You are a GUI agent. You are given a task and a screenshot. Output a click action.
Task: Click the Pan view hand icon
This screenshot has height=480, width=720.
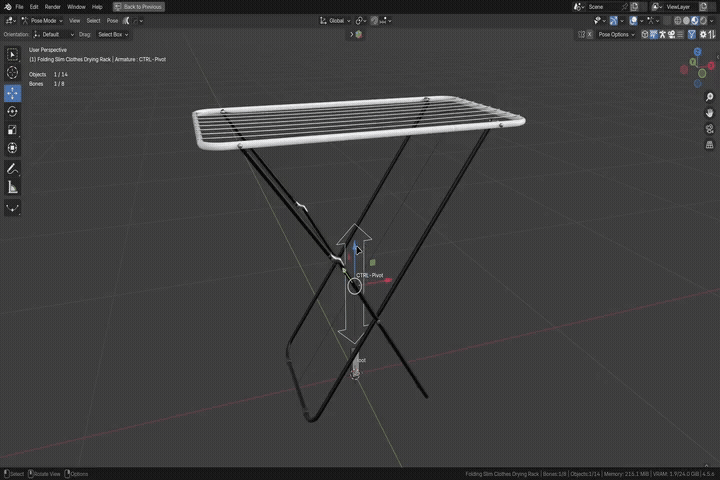coord(709,113)
